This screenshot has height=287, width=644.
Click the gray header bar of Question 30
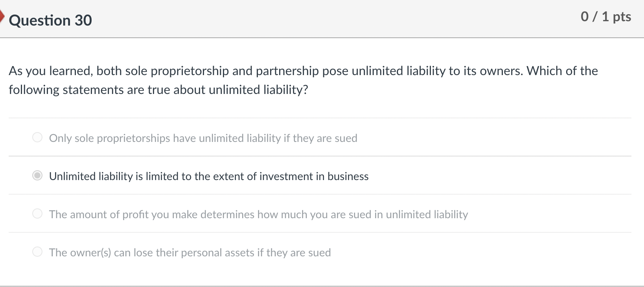click(x=315, y=18)
